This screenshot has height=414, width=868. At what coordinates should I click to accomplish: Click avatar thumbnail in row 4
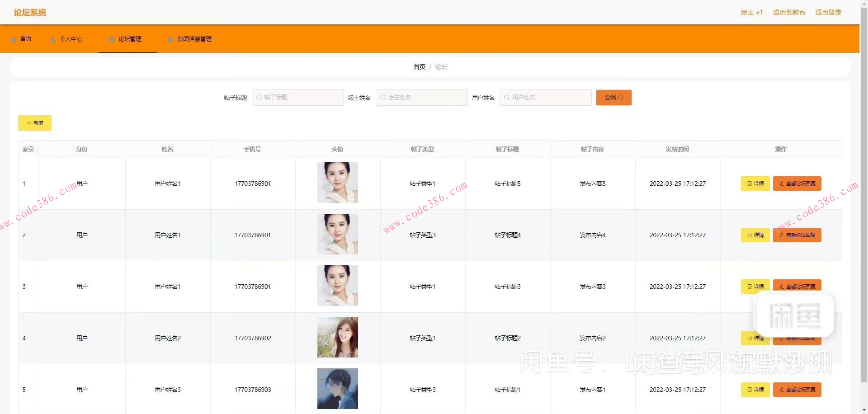click(x=337, y=337)
